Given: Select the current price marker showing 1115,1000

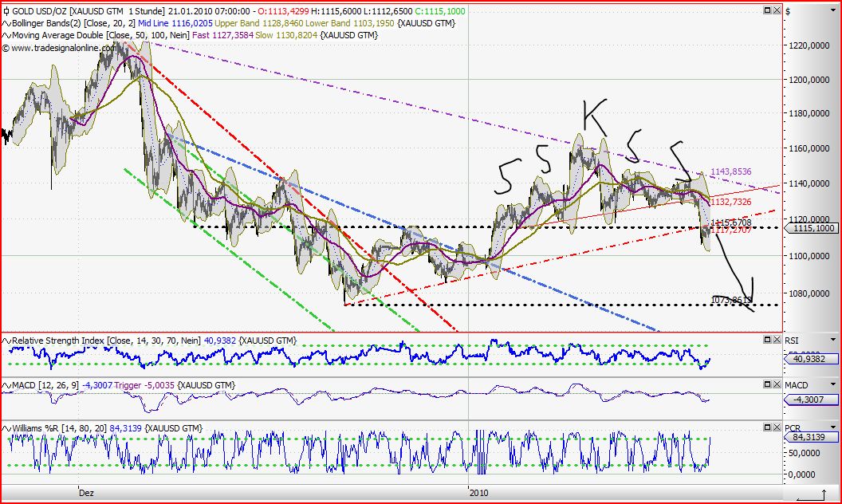Looking at the screenshot, I should click(812, 228).
